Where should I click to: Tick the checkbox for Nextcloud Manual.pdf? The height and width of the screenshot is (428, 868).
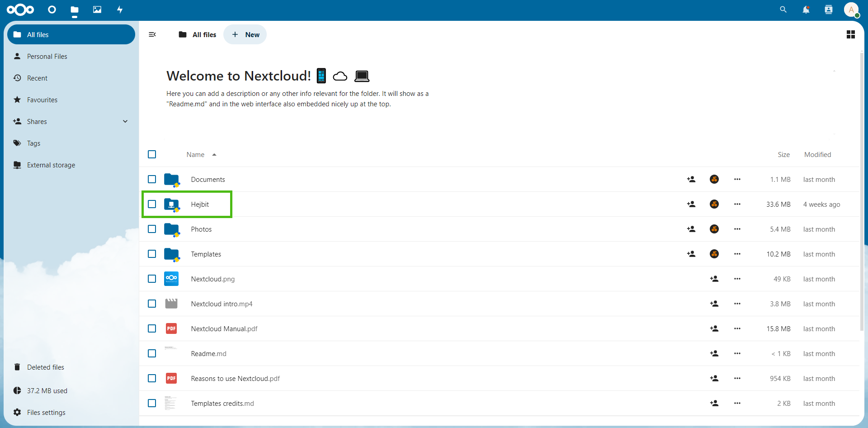click(152, 328)
